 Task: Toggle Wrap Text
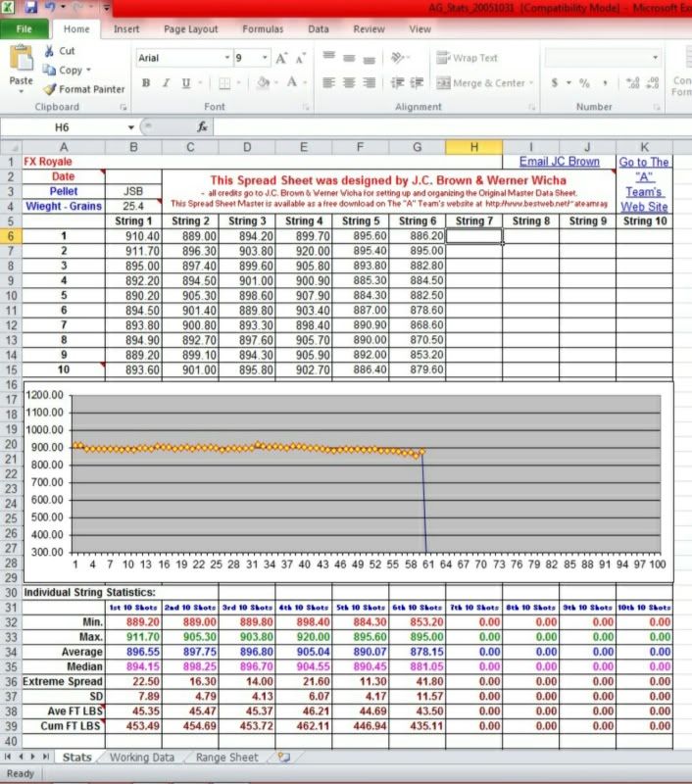(467, 58)
